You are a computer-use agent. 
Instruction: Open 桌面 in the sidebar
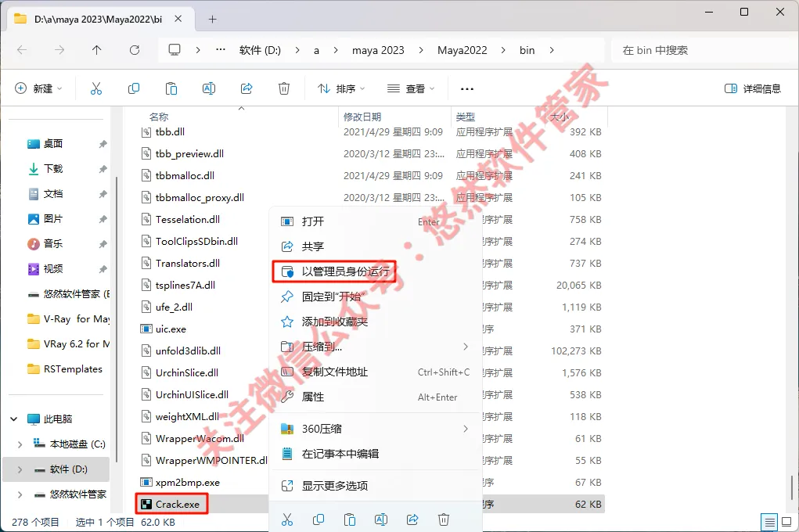(x=53, y=144)
